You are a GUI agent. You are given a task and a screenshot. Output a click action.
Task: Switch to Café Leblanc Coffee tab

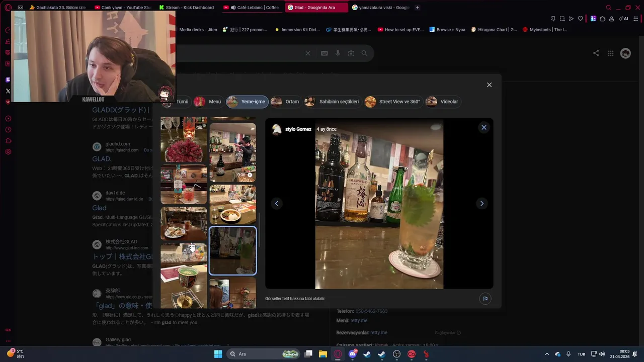[x=252, y=8]
